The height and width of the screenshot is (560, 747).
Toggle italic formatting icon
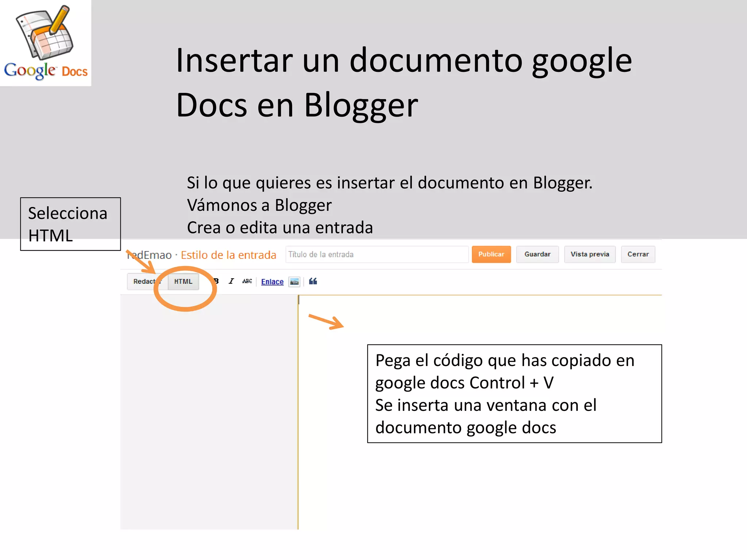[x=231, y=281]
